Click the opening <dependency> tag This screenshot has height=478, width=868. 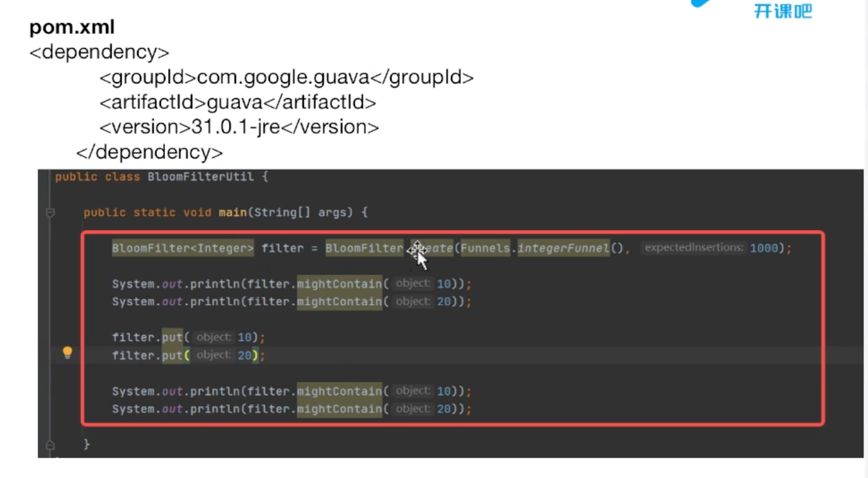(x=99, y=52)
